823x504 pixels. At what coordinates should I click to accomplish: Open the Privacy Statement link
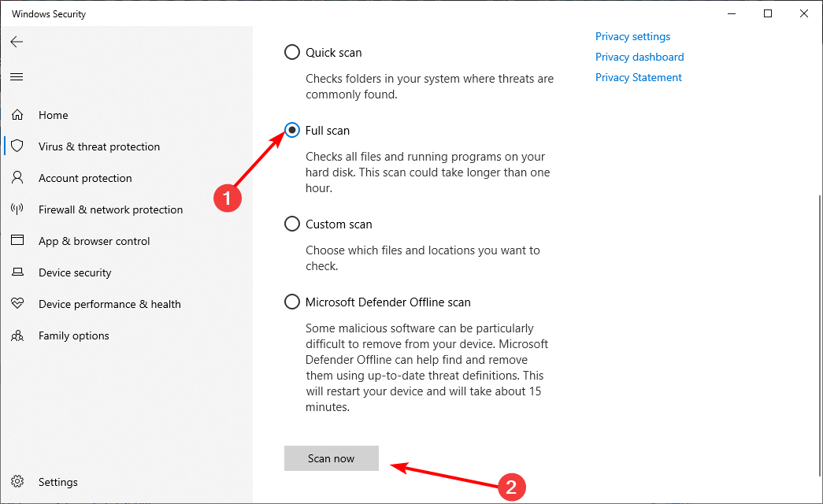click(x=639, y=77)
